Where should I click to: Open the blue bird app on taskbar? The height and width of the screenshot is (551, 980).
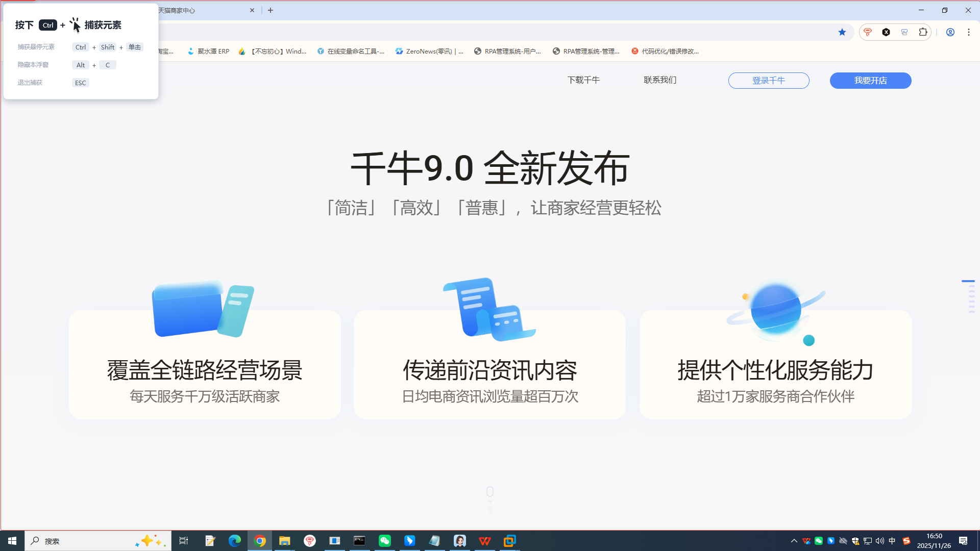pos(410,541)
